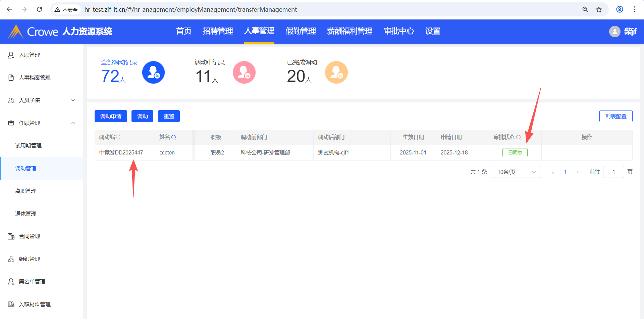The height and width of the screenshot is (319, 644).
Task: Click the 已同意 approval status tag
Action: [515, 152]
